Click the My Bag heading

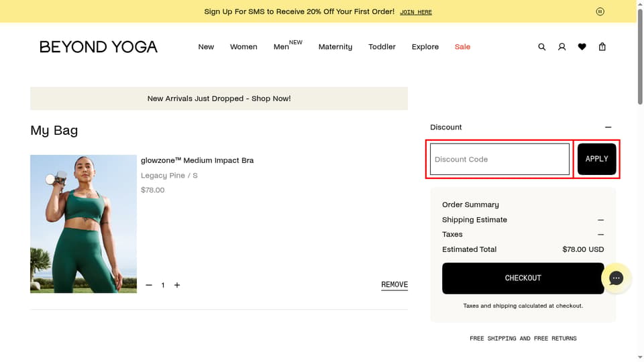tap(54, 131)
